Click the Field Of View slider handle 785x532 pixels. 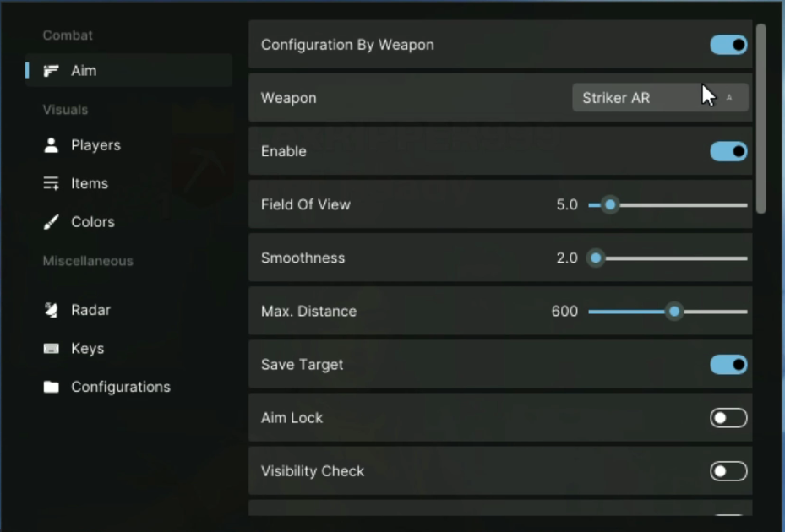click(x=610, y=204)
